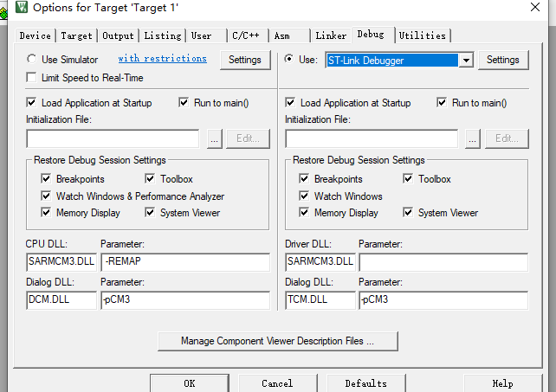556x392 pixels.
Task: Open the Asm tab
Action: click(290, 35)
